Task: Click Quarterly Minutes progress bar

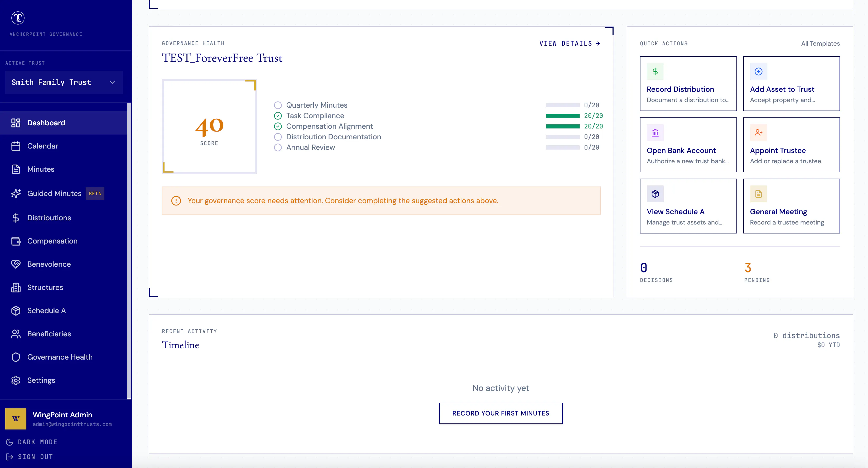Action: [x=563, y=105]
